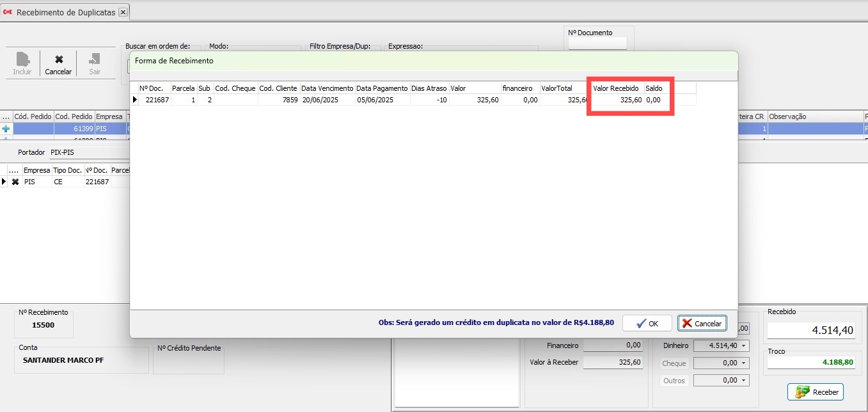868x412 pixels.
Task: Open the Cheque value dropdown arrow
Action: click(744, 363)
